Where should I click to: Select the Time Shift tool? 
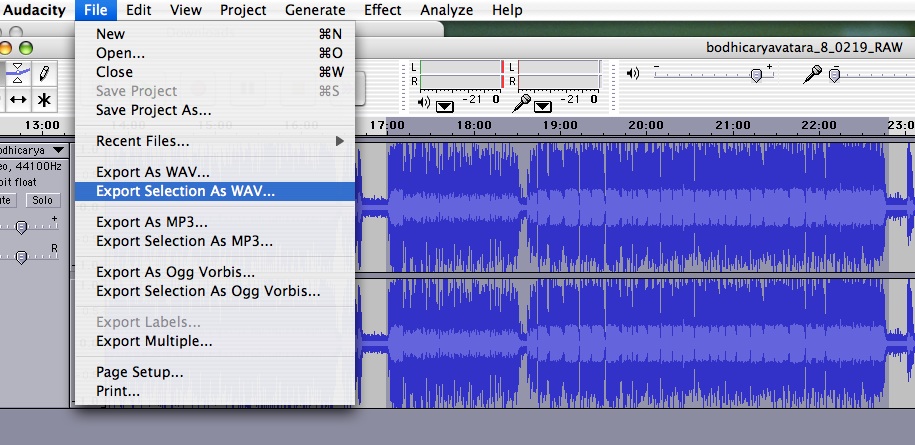(x=18, y=100)
